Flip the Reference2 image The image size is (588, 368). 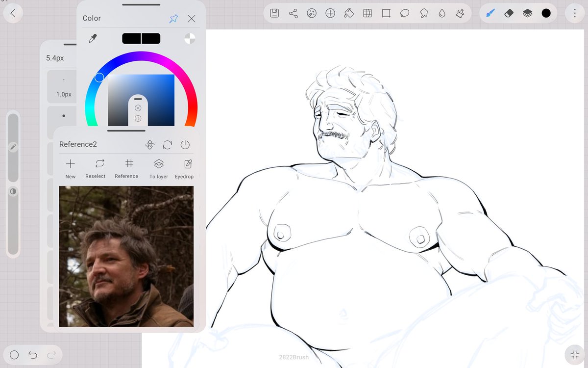(x=150, y=145)
